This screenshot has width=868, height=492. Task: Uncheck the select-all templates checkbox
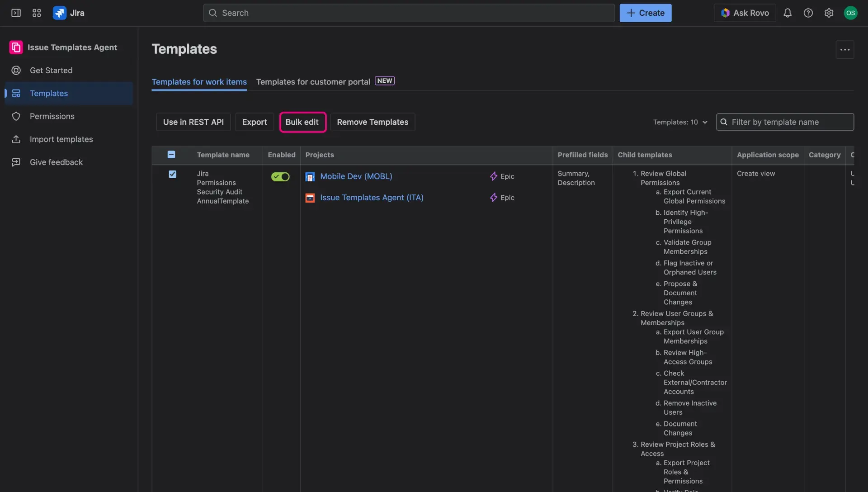[171, 154]
